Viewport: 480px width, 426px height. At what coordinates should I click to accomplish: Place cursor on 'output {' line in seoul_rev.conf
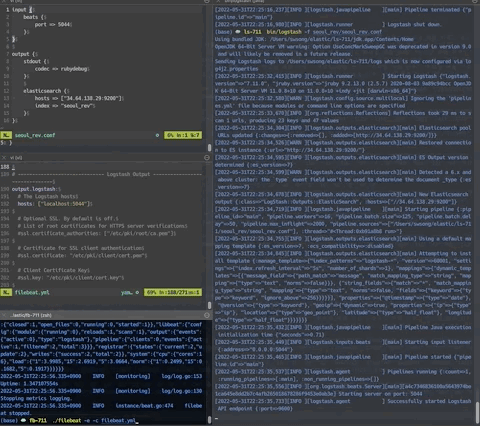pyautogui.click(x=25, y=54)
